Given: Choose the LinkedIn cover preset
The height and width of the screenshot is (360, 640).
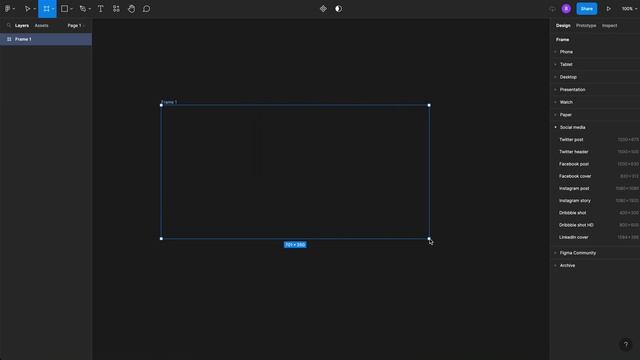Looking at the screenshot, I should click(x=595, y=237).
